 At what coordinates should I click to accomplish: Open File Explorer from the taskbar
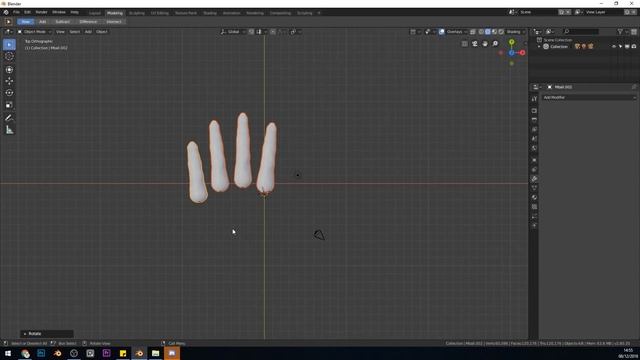point(156,353)
